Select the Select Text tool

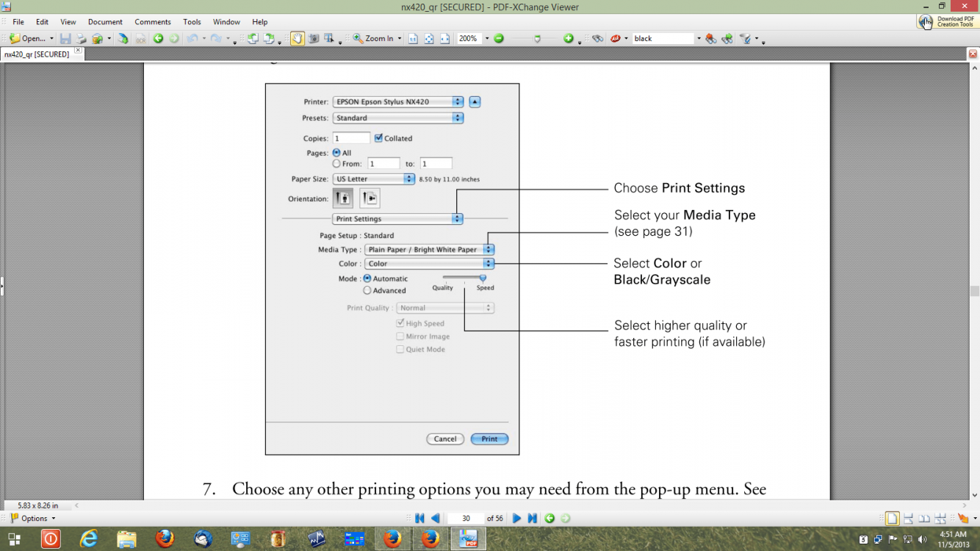(329, 38)
